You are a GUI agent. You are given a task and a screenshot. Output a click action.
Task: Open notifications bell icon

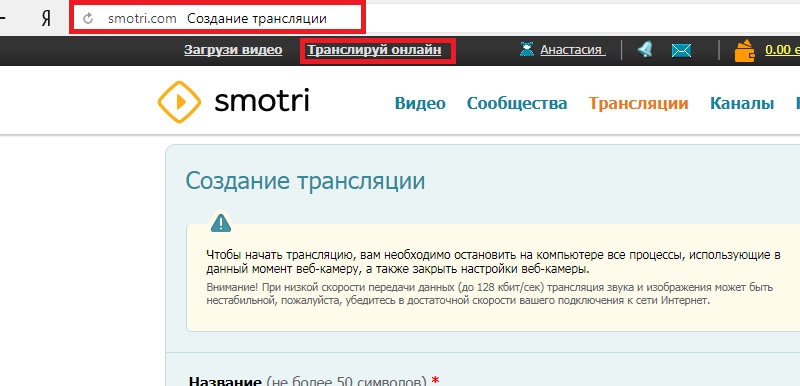click(x=645, y=49)
